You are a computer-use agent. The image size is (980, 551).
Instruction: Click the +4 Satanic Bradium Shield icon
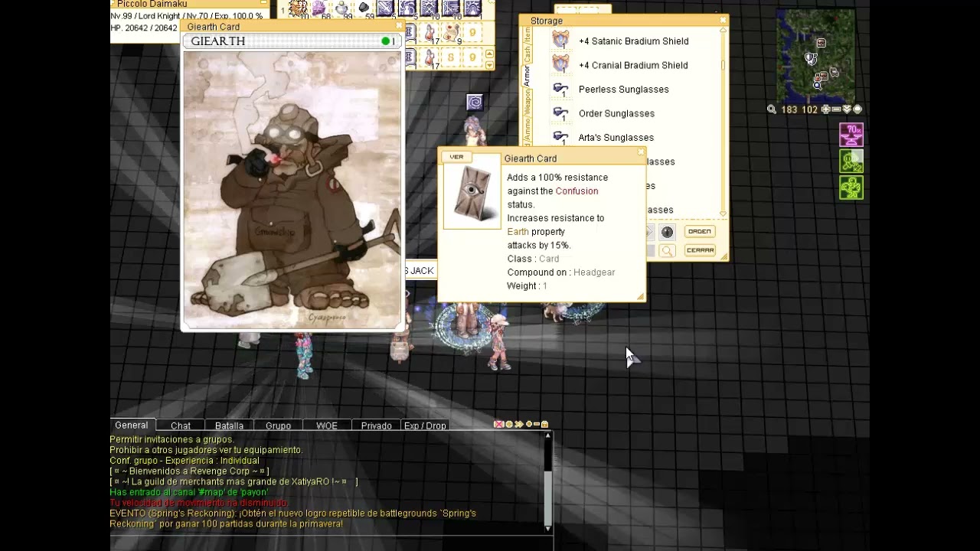click(561, 40)
